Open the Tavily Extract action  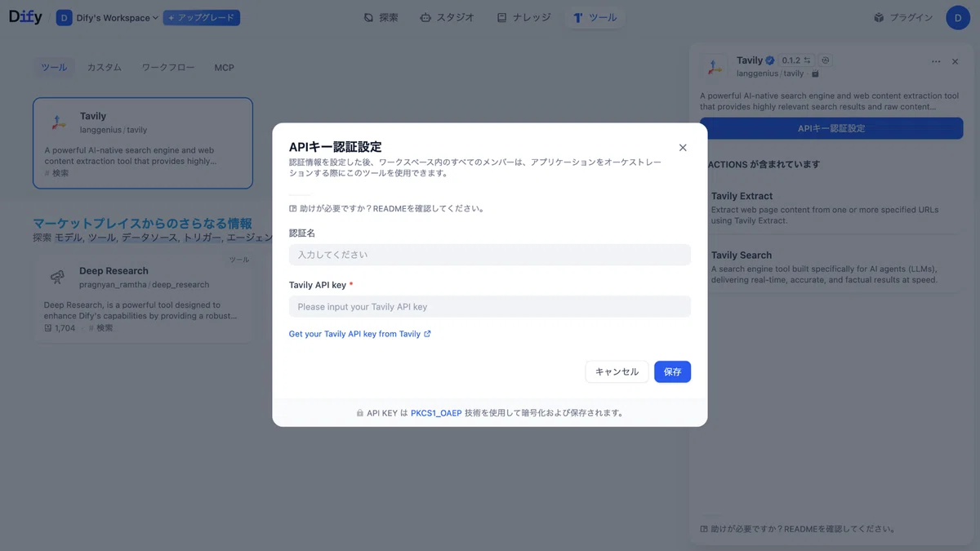(831, 208)
